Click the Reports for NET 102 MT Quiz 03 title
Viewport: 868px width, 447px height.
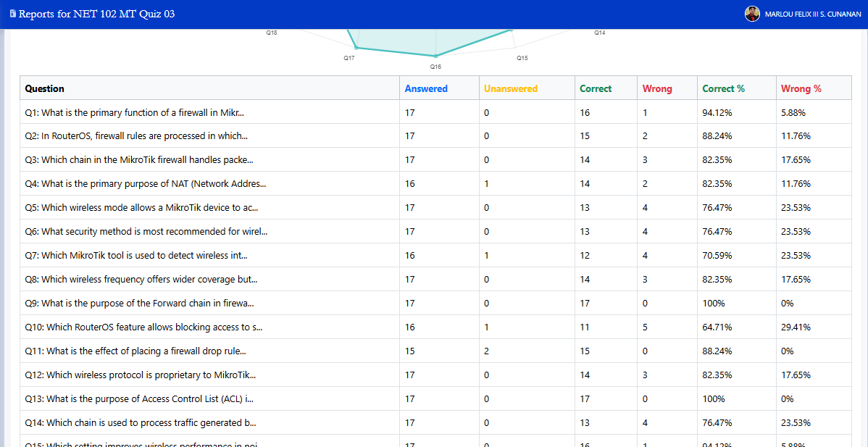pyautogui.click(x=96, y=14)
